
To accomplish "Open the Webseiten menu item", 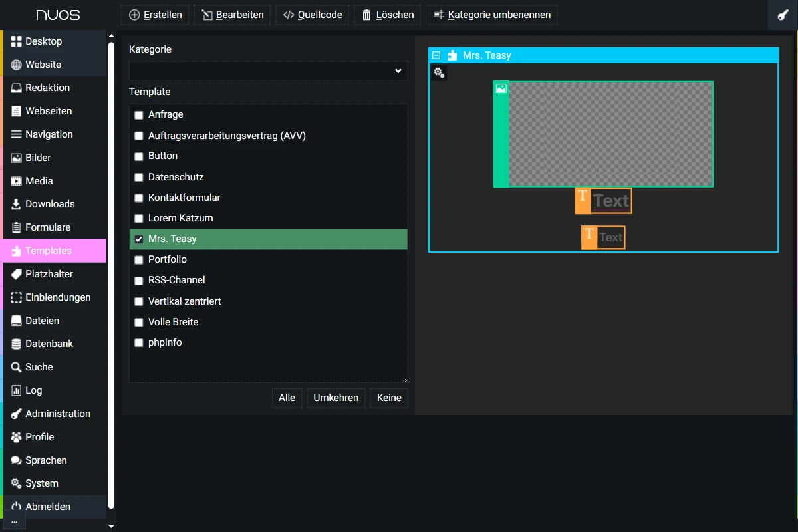I will pyautogui.click(x=48, y=111).
